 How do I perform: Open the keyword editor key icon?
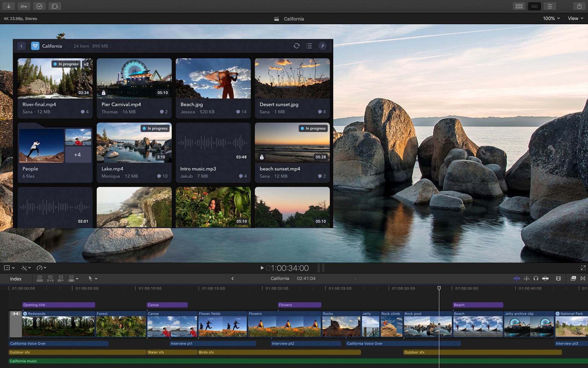(24, 6)
